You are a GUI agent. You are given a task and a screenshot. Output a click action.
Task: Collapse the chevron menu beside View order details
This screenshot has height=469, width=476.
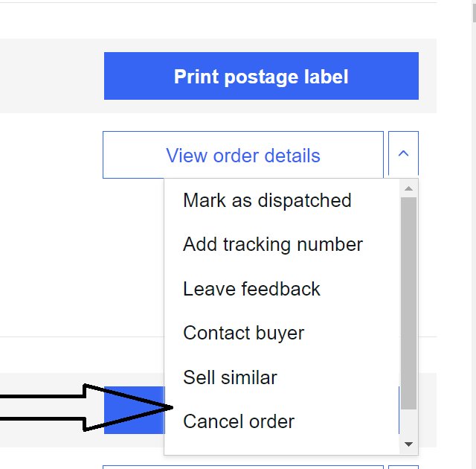pos(403,155)
